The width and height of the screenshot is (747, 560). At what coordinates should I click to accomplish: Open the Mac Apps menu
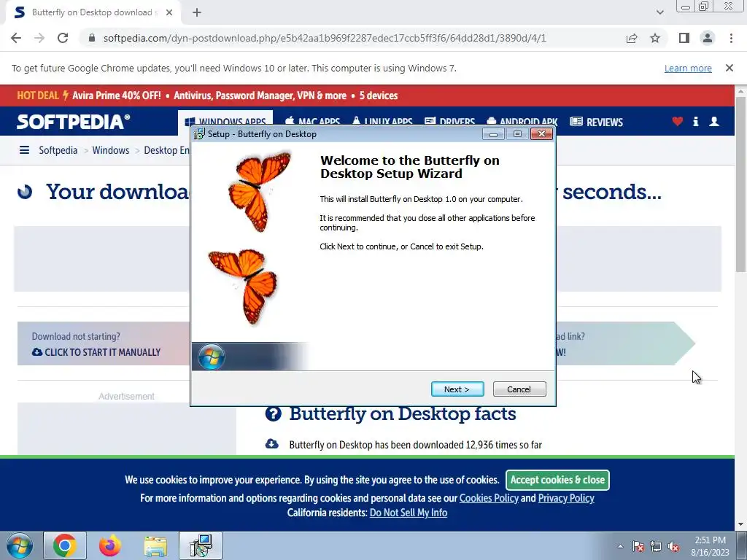coord(312,122)
